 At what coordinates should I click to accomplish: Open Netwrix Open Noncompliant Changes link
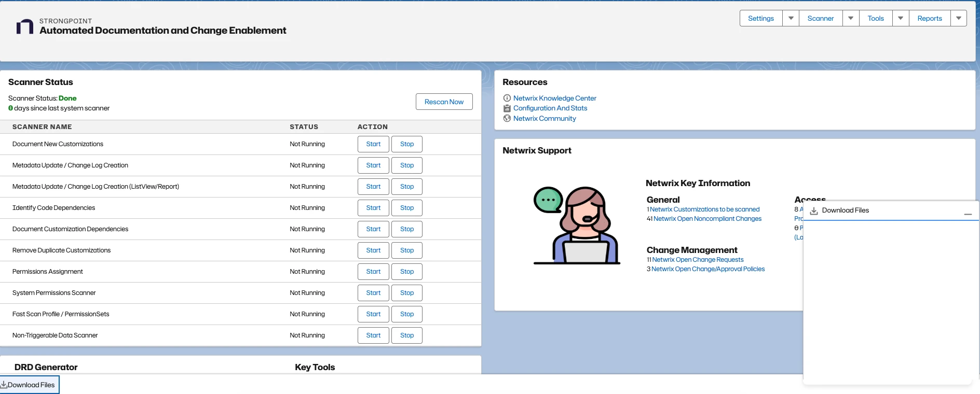(x=707, y=219)
